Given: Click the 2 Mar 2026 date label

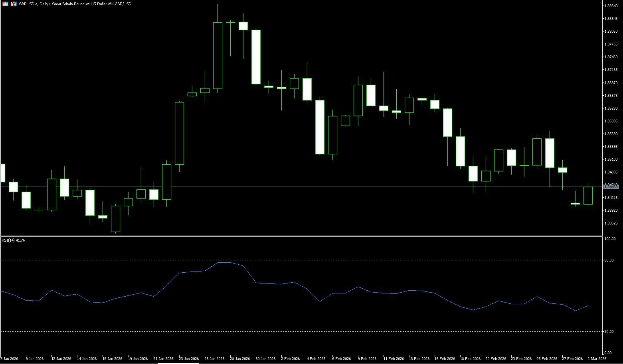Looking at the screenshot, I should 597,359.
